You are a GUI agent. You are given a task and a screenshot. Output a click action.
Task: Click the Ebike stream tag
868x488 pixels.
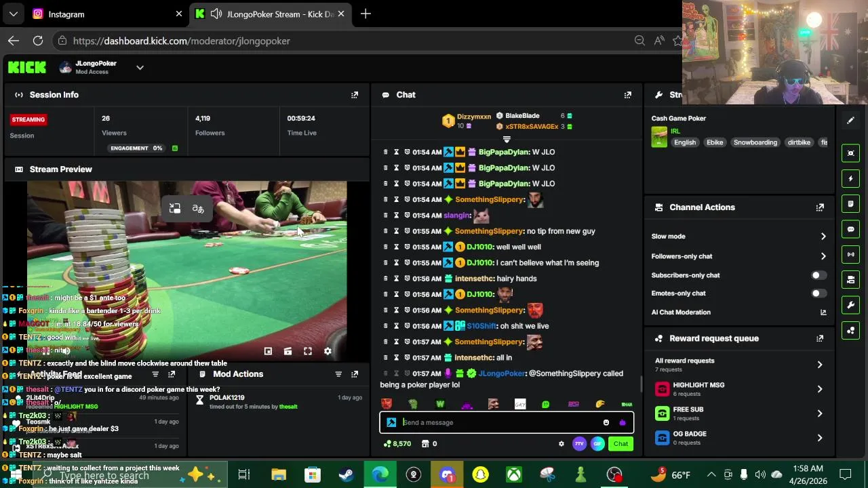point(715,142)
